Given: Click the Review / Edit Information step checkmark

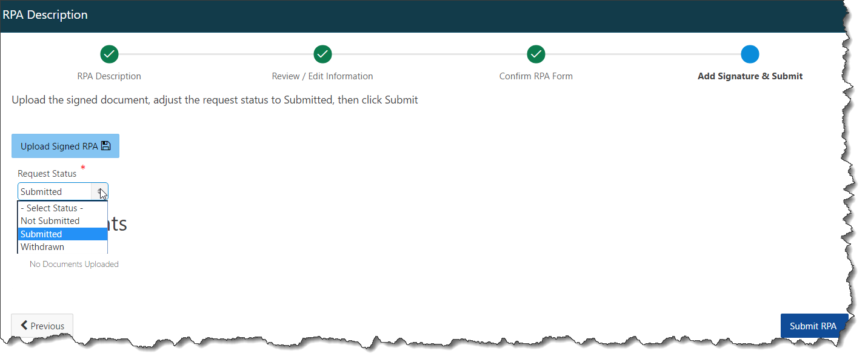Looking at the screenshot, I should coord(322,54).
